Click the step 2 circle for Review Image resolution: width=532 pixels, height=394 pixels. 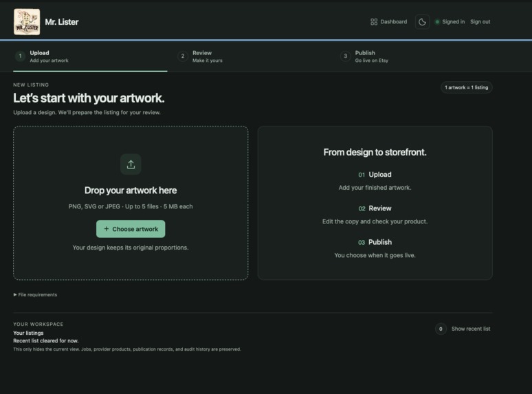183,56
